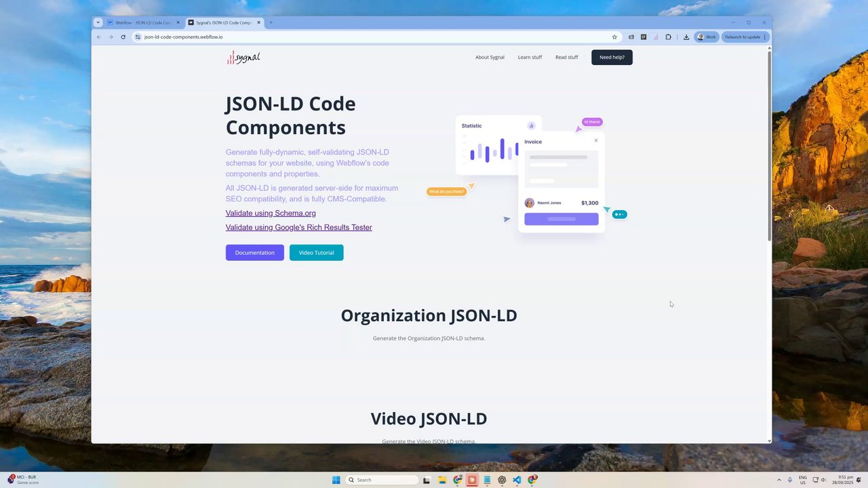Go back using the browser back arrow
The width and height of the screenshot is (868, 488).
[x=99, y=37]
